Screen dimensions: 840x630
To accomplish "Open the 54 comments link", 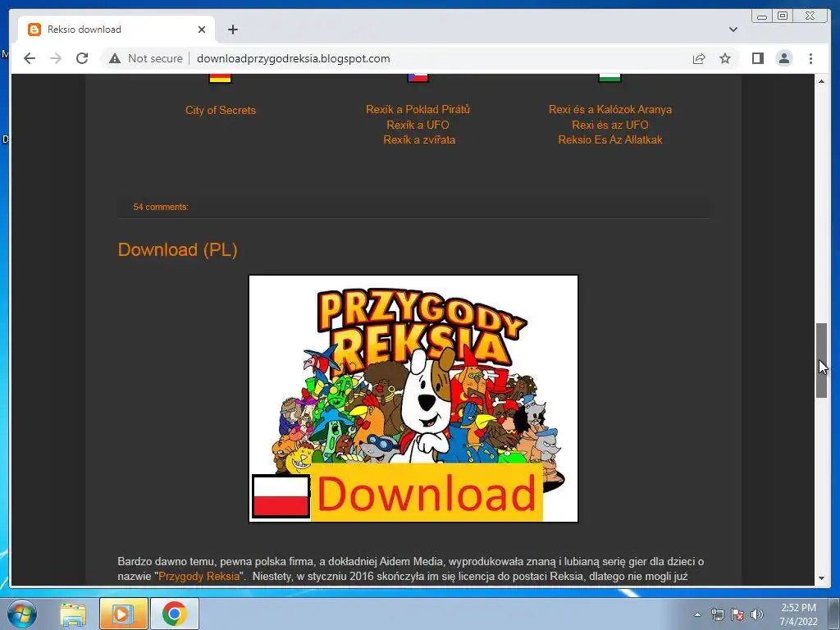I will click(161, 207).
